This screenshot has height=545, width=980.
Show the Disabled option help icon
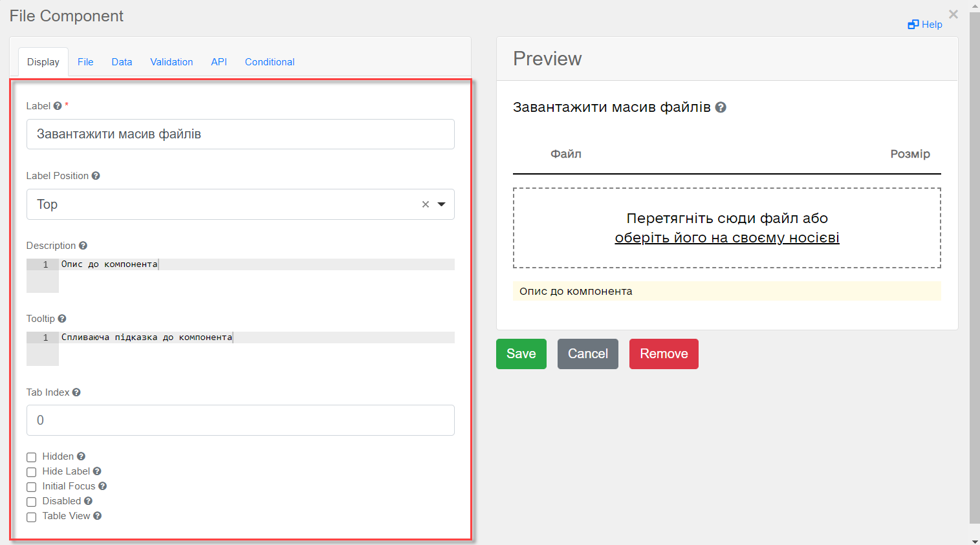pyautogui.click(x=88, y=501)
